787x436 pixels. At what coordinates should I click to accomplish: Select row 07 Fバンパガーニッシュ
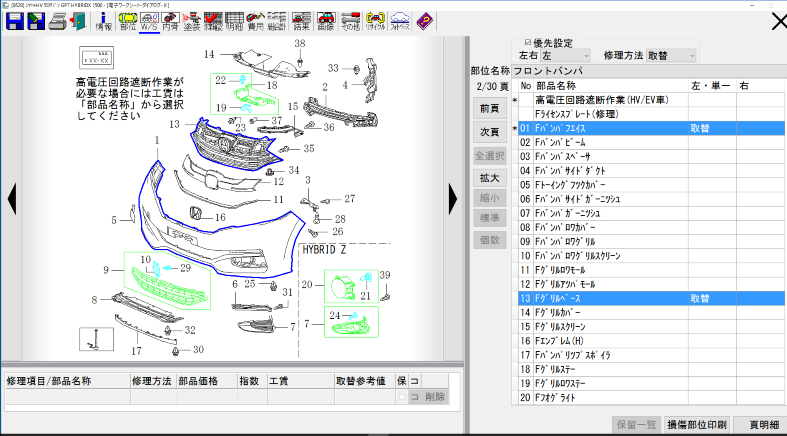tap(652, 213)
